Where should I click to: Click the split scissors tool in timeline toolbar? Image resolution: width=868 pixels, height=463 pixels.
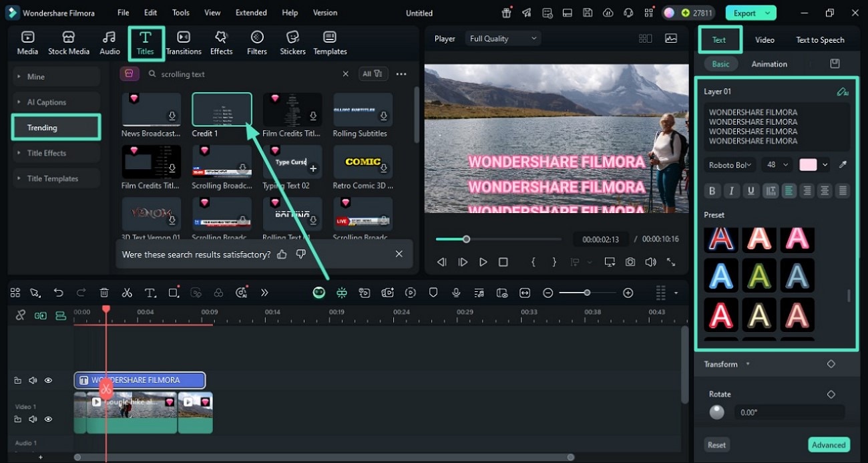click(127, 293)
